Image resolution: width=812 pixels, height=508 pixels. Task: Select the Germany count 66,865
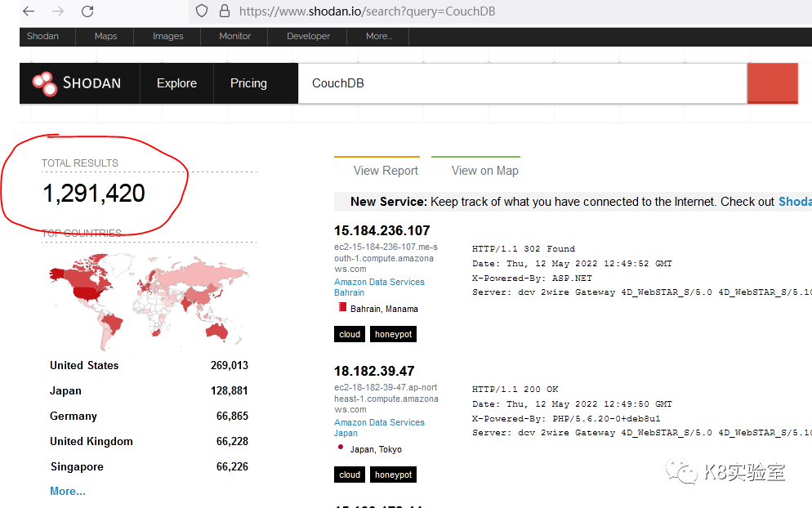(232, 416)
